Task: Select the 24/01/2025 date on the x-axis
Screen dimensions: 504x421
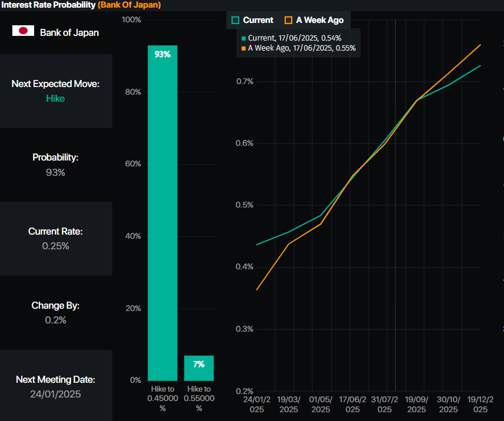Action: click(257, 404)
